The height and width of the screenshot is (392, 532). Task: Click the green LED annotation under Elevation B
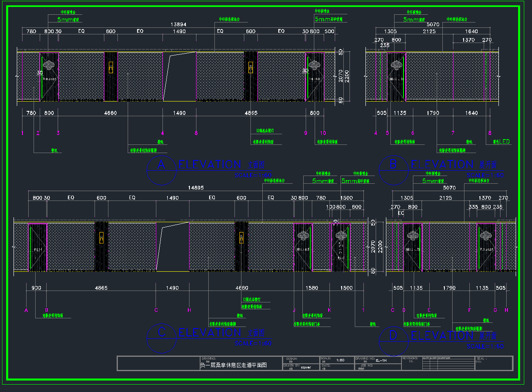[502, 142]
